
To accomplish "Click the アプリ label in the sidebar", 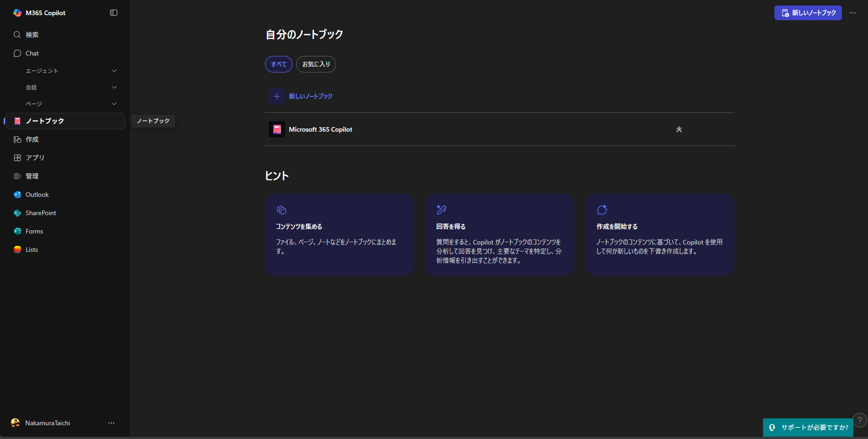I will click(35, 158).
